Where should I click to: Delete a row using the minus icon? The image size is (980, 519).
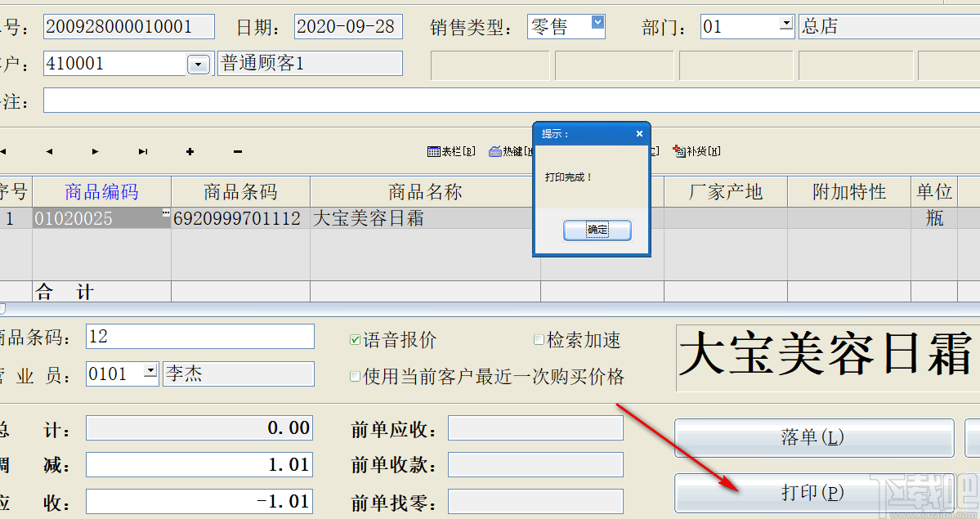[x=236, y=150]
